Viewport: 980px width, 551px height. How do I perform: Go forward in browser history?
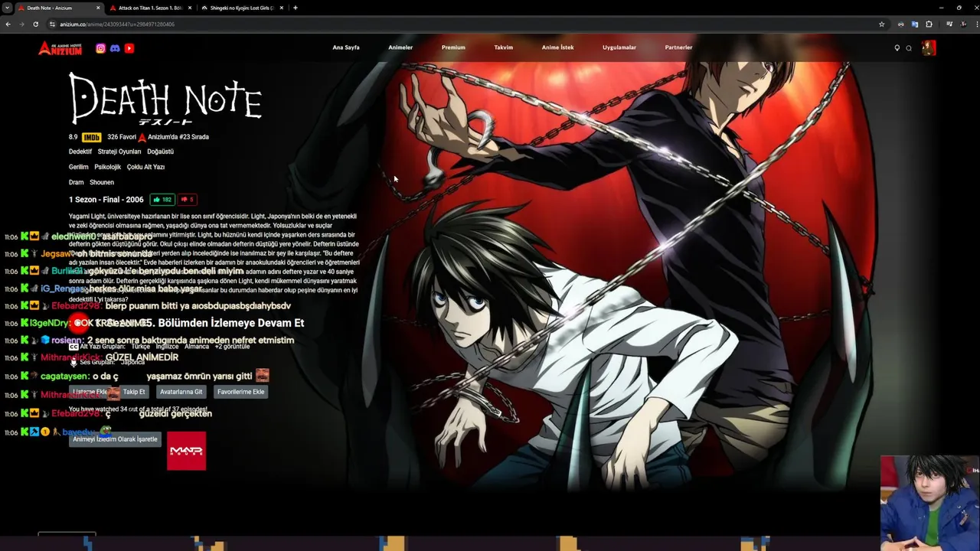[x=21, y=24]
